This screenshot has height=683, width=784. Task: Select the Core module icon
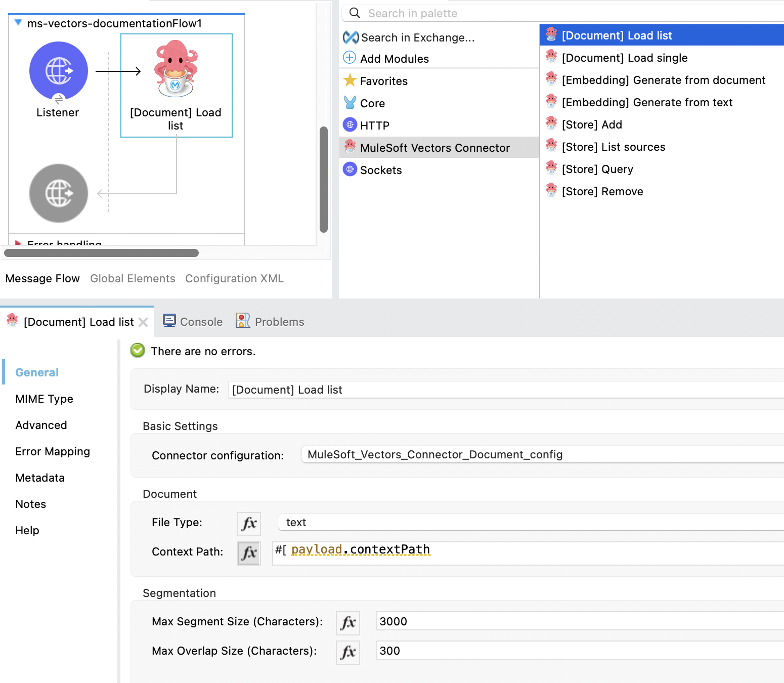[x=350, y=103]
